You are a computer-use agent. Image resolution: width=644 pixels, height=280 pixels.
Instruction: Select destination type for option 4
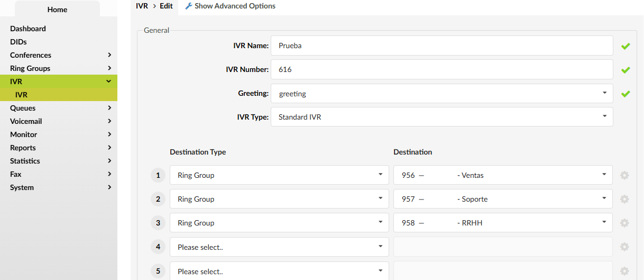tap(279, 247)
